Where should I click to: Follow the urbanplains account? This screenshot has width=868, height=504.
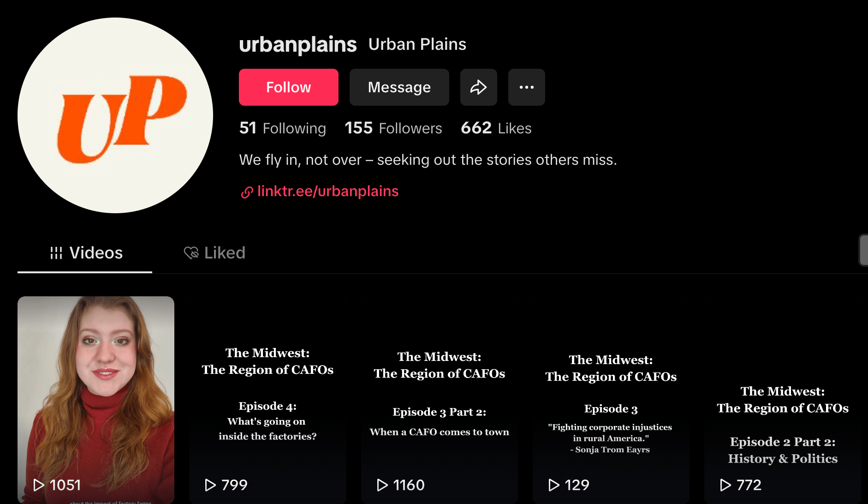tap(288, 87)
